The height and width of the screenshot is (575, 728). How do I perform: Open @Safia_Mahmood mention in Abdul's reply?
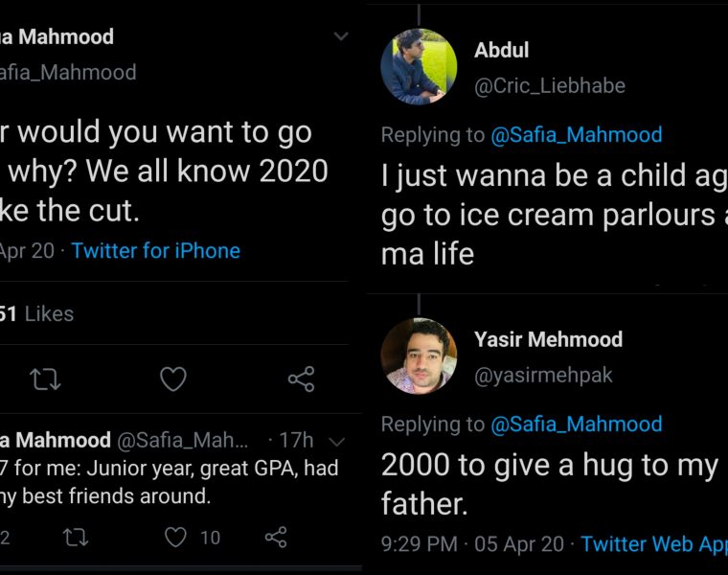point(576,135)
